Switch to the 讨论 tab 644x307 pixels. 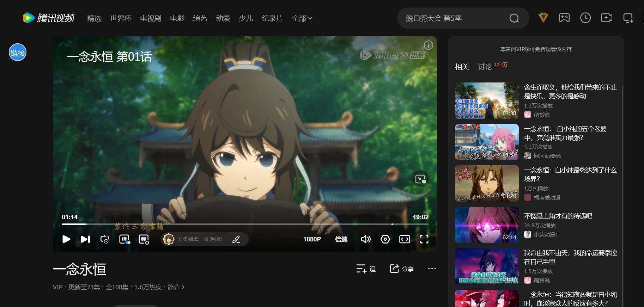[485, 67]
